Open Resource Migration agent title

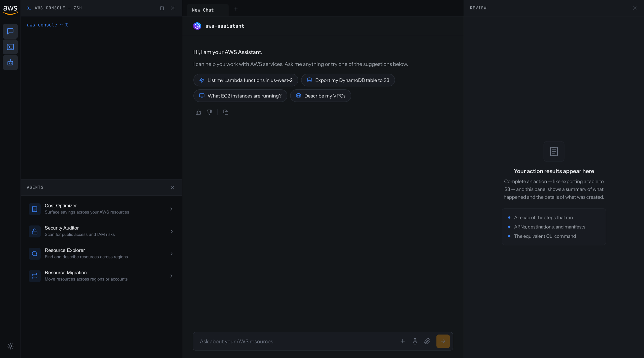(x=66, y=273)
